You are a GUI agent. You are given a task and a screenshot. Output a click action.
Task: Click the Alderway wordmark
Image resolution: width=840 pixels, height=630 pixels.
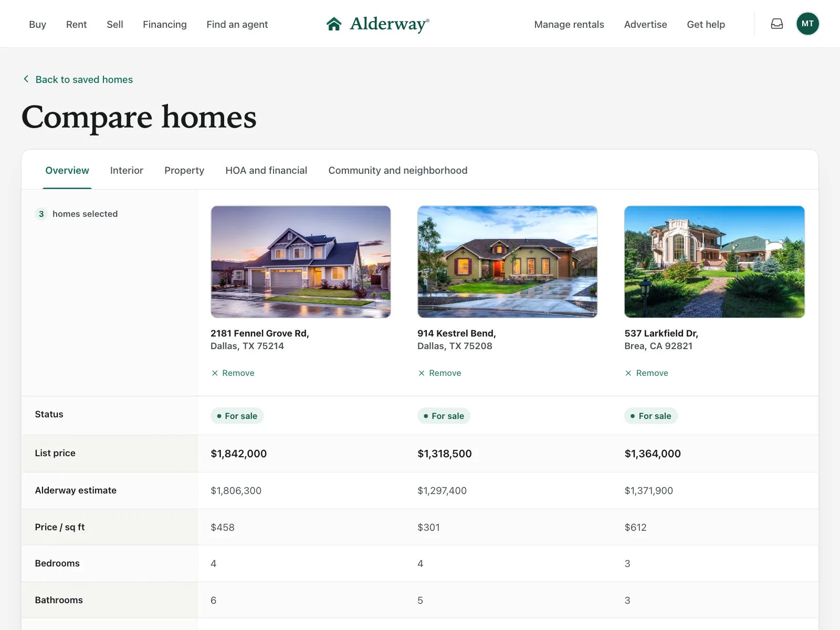390,24
